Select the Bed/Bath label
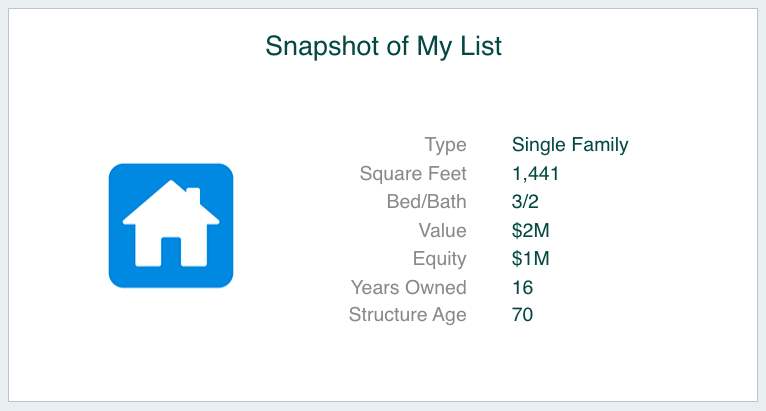Viewport: 766px width, 411px height. pos(426,202)
